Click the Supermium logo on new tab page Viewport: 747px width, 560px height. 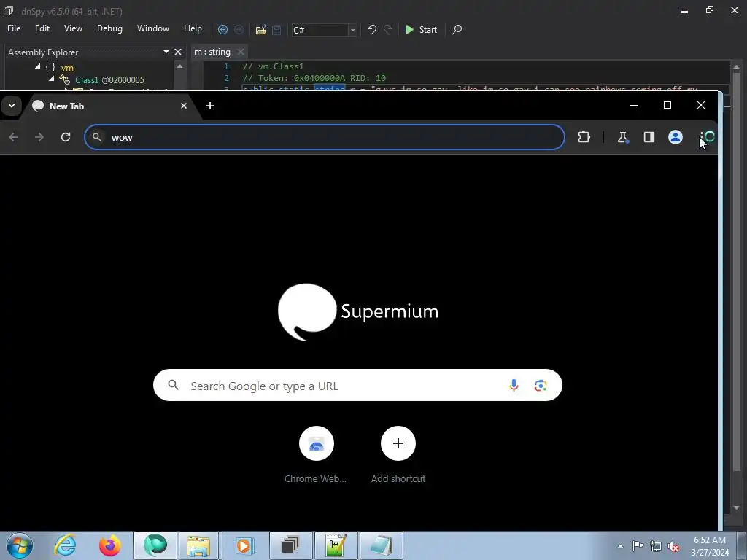point(357,312)
